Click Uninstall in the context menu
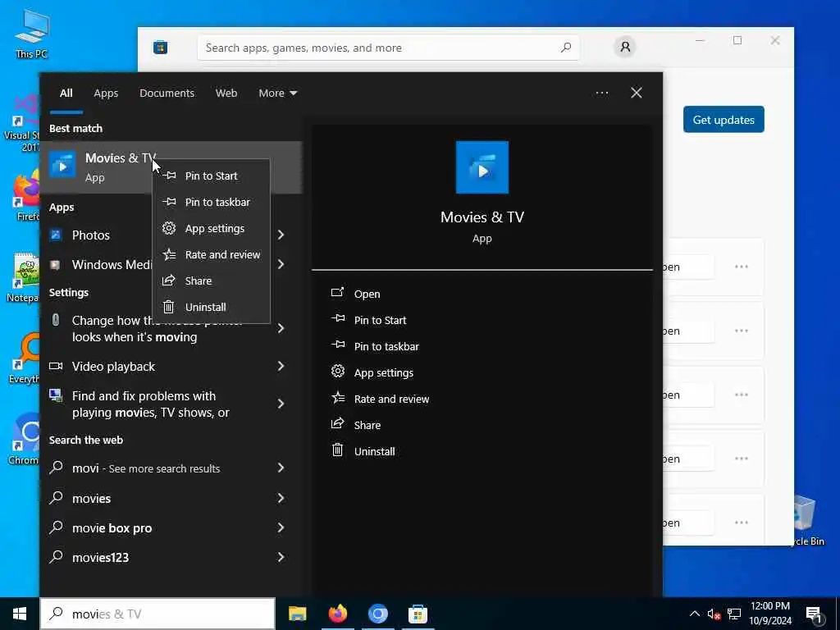Image resolution: width=840 pixels, height=630 pixels. tap(211, 307)
